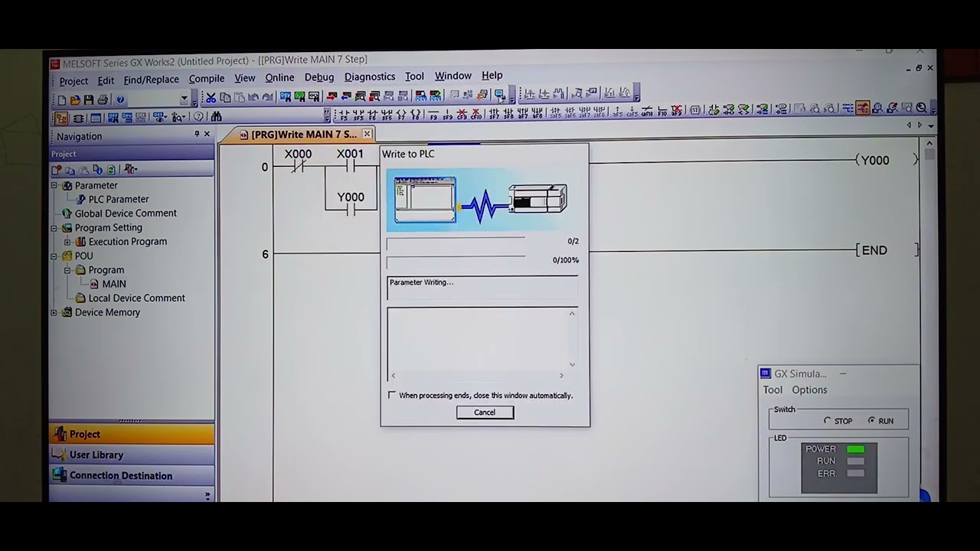Click the highlighted orange icon on the ladder toolbar

[x=863, y=108]
